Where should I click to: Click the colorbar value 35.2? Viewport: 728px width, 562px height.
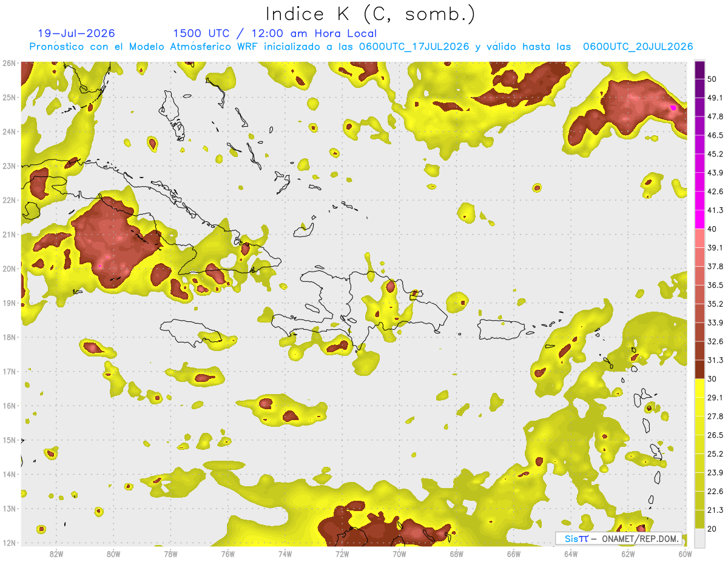(x=715, y=304)
